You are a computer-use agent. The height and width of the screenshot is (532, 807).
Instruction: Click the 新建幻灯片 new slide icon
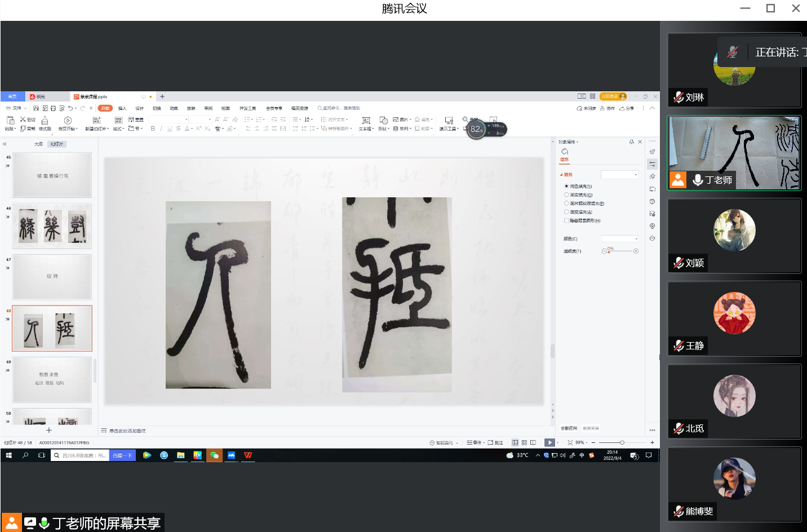pos(96,121)
